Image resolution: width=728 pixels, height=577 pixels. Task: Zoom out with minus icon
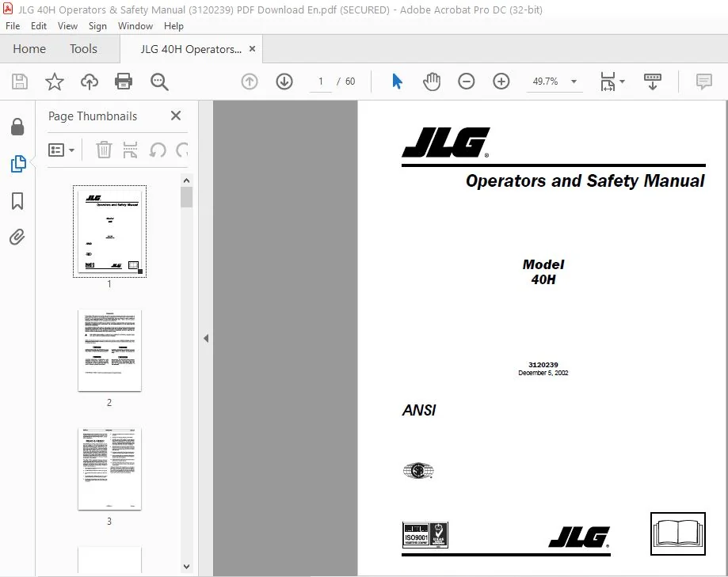pos(466,82)
